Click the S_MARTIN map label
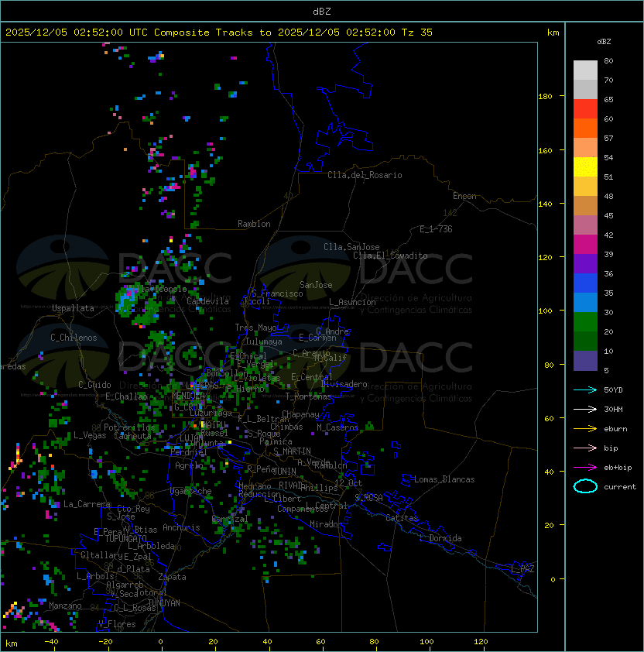This screenshot has height=652, width=644. 292,451
